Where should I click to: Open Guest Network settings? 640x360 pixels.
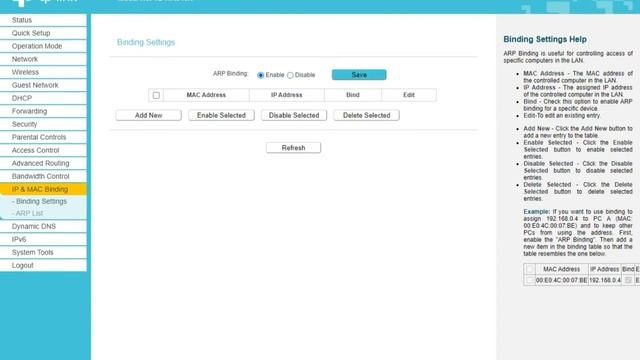coord(43,85)
